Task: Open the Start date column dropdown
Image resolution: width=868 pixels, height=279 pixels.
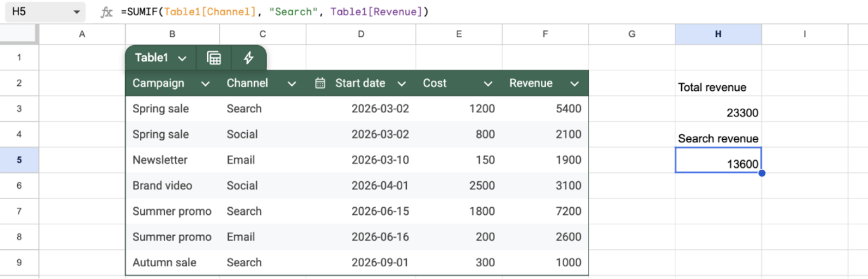Action: [402, 84]
